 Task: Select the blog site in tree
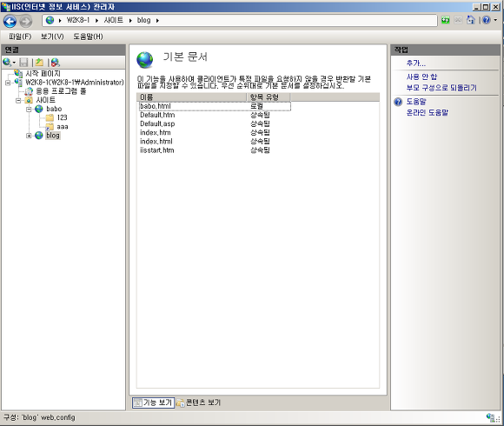pyautogui.click(x=53, y=136)
